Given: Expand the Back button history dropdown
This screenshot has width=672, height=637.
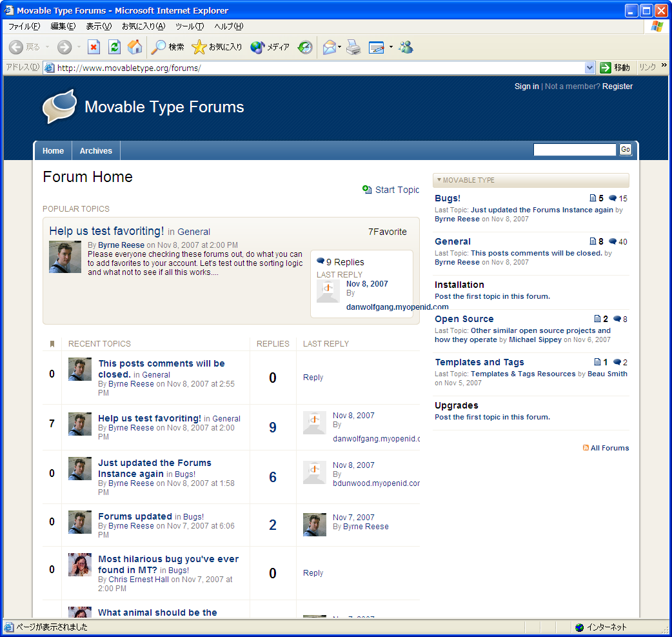Looking at the screenshot, I should click(46, 47).
